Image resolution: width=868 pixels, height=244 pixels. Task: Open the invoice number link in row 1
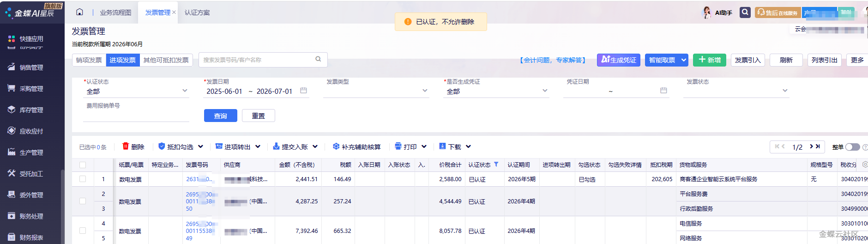click(199, 179)
